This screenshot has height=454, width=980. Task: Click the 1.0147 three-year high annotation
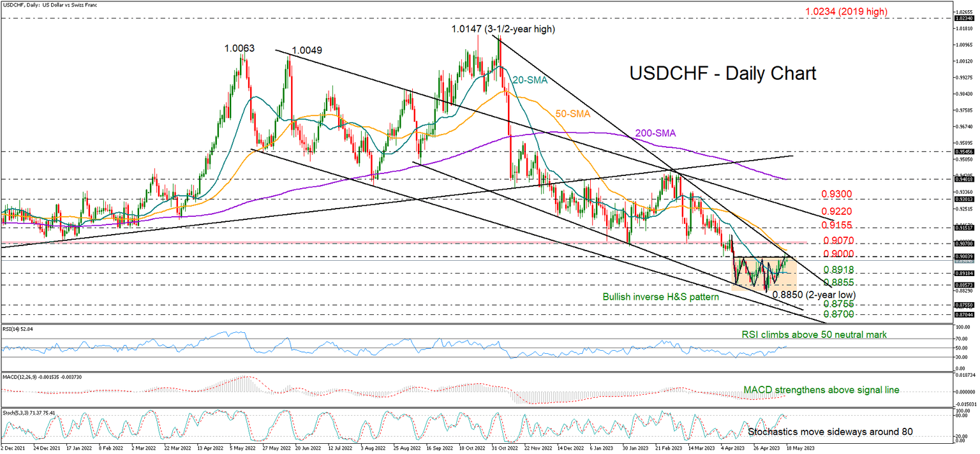(501, 29)
